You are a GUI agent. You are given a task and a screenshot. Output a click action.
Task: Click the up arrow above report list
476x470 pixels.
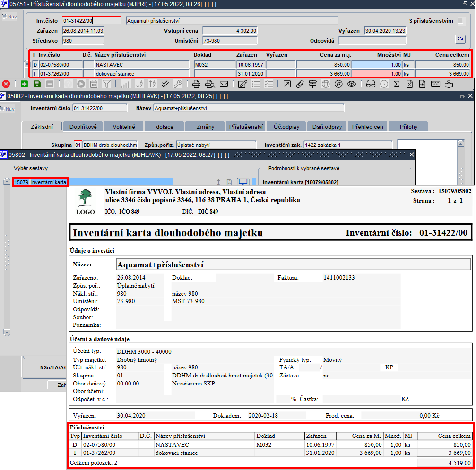pyautogui.click(x=7, y=182)
